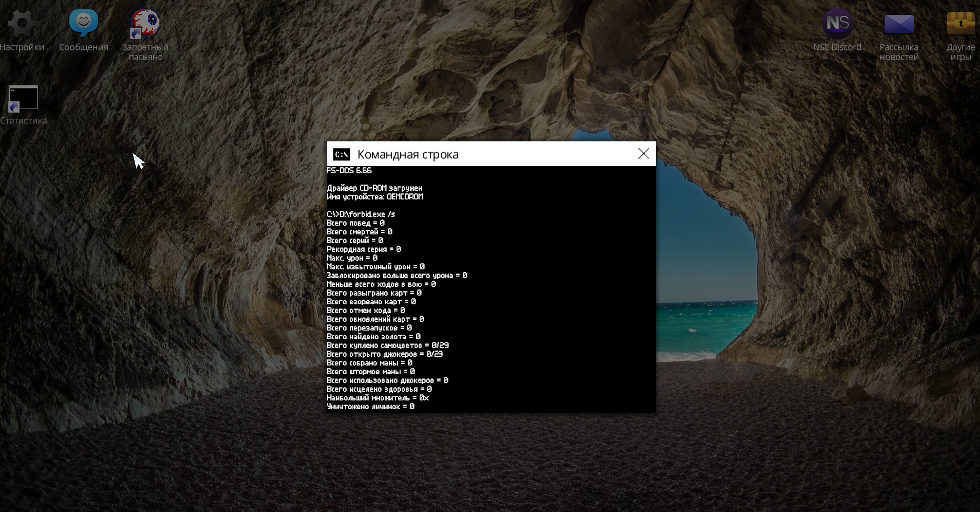980x512 pixels.
Task: Open Рассылка новостей envelope icon
Action: [899, 24]
